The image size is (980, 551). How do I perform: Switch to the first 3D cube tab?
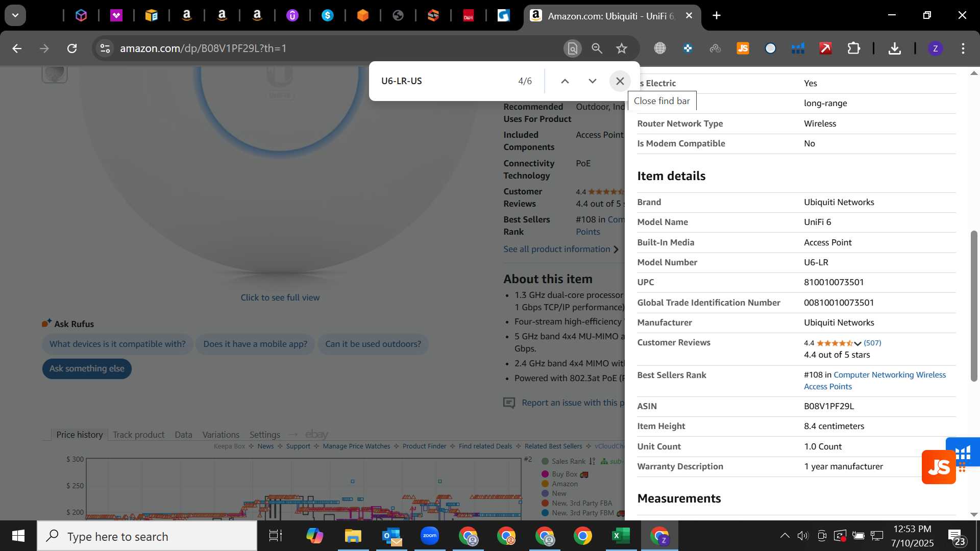81,15
